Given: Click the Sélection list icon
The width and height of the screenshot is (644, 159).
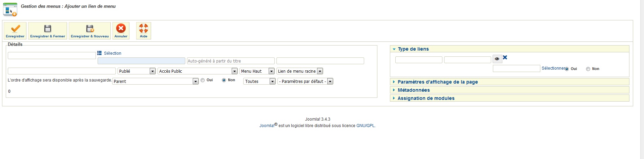Looking at the screenshot, I should click(x=100, y=53).
